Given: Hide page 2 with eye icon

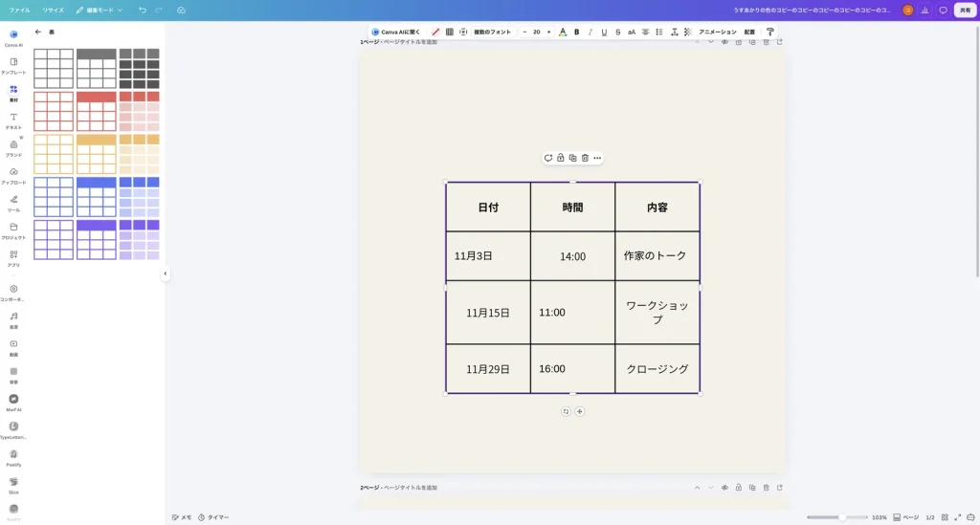Looking at the screenshot, I should [724, 488].
